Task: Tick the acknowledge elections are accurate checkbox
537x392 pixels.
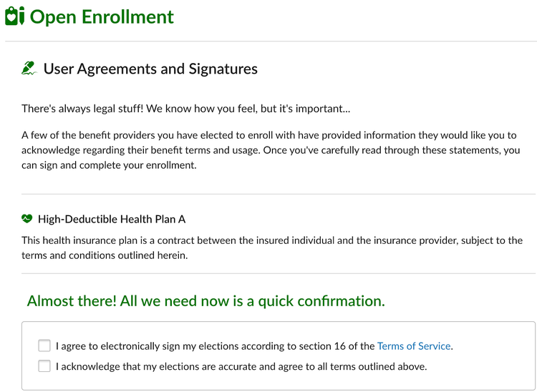Action: 44,366
